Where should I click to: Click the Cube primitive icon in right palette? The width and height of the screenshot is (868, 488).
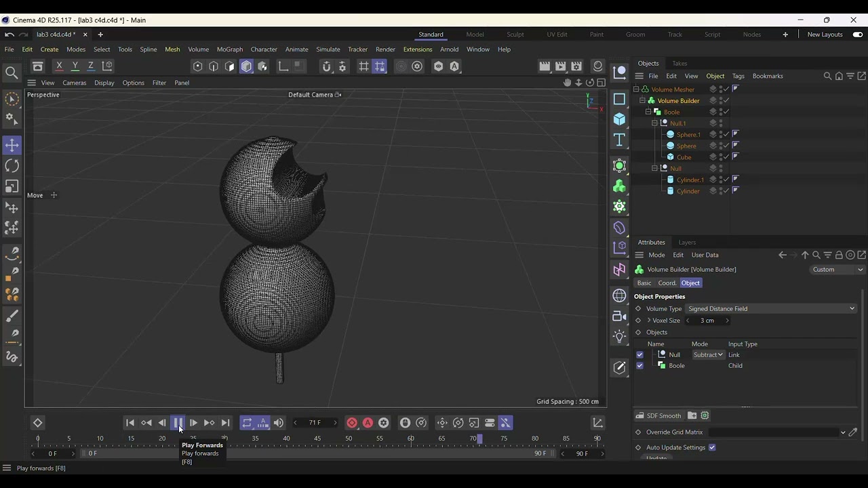(619, 119)
